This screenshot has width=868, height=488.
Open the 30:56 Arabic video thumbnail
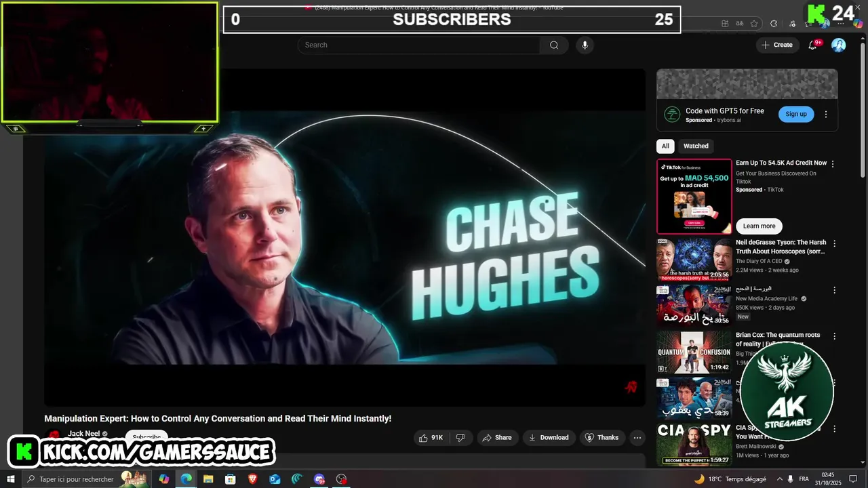click(x=694, y=305)
